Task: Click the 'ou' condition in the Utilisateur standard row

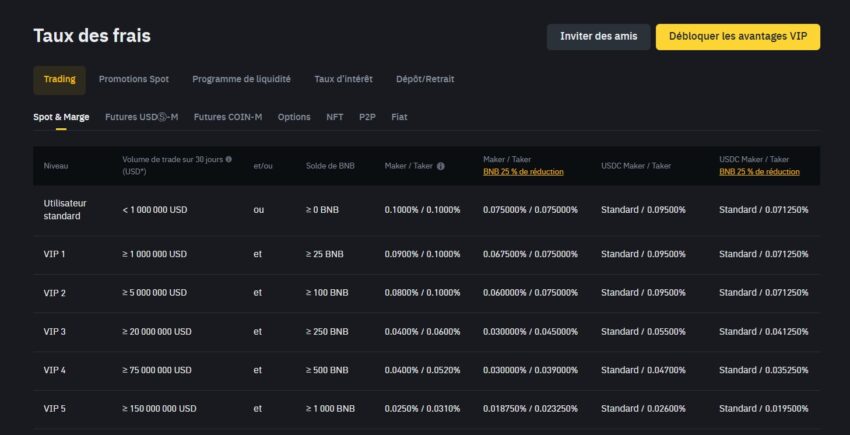Action: (x=259, y=210)
